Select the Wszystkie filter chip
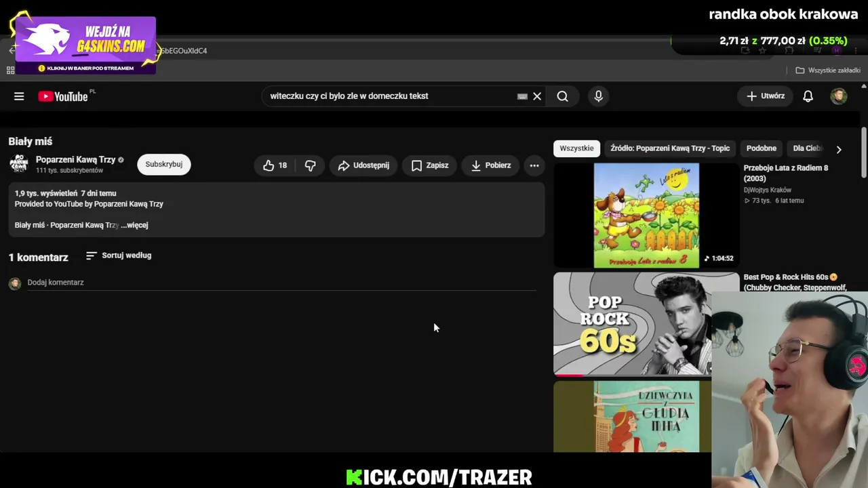 576,148
